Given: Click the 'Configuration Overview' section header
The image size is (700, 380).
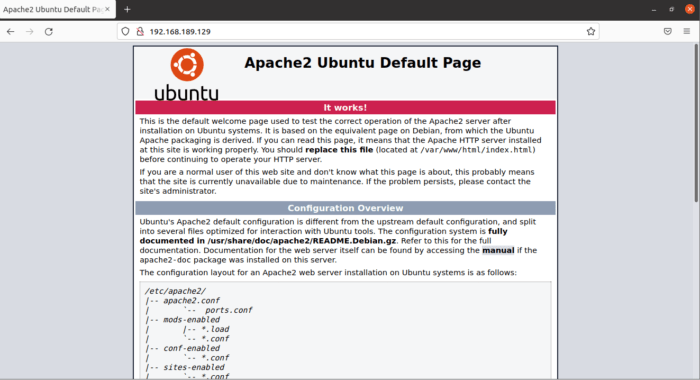Looking at the screenshot, I should 346,208.
